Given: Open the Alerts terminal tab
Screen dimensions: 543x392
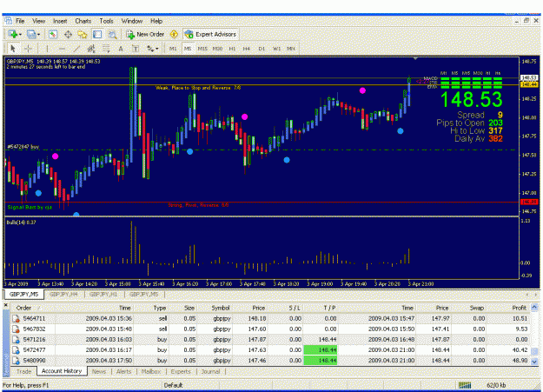Looking at the screenshot, I should click(x=123, y=371).
